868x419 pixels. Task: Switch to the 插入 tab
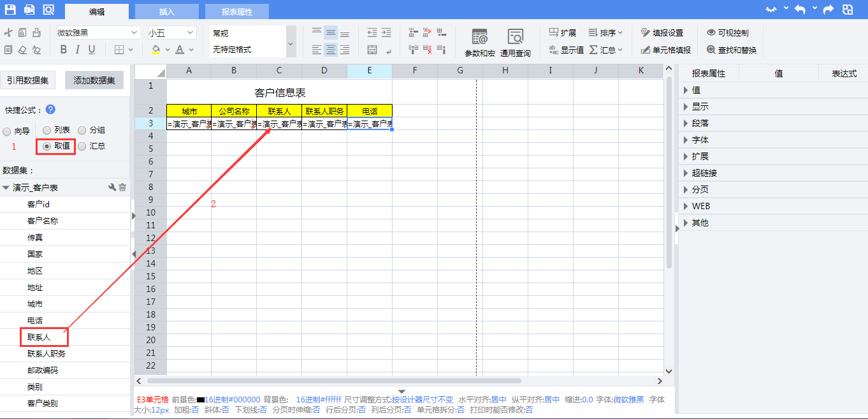click(x=166, y=11)
